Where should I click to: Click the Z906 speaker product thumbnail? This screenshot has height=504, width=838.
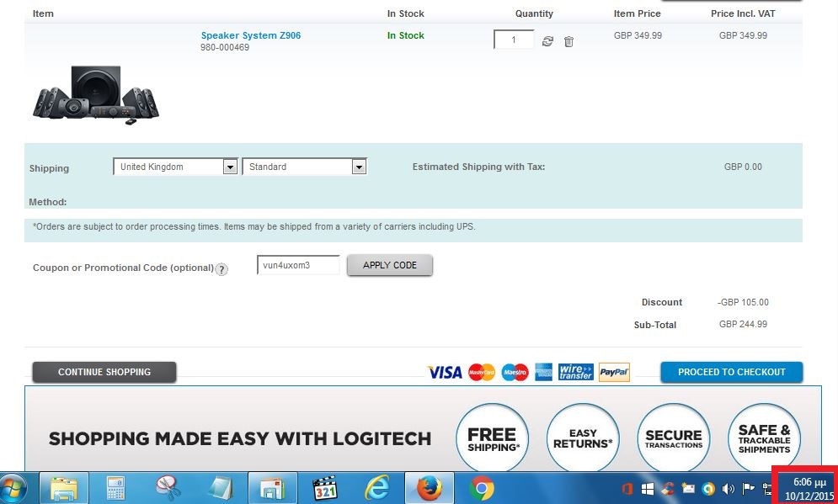click(96, 94)
